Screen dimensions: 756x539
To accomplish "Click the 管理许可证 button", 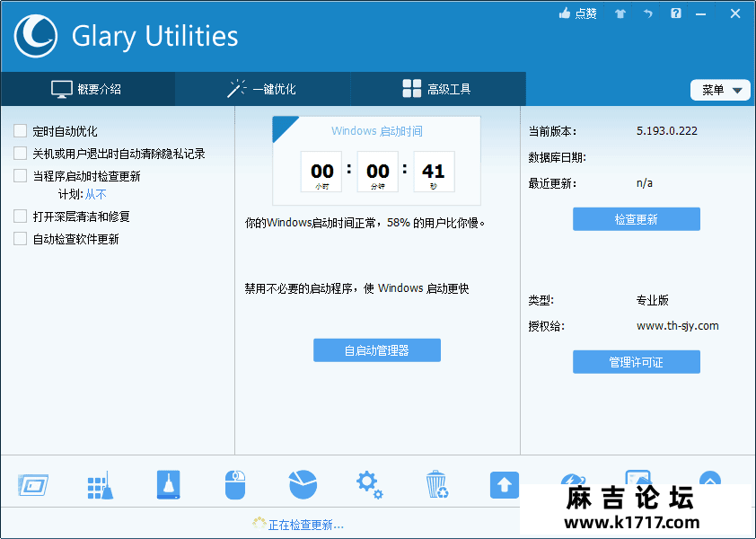I will click(x=637, y=362).
